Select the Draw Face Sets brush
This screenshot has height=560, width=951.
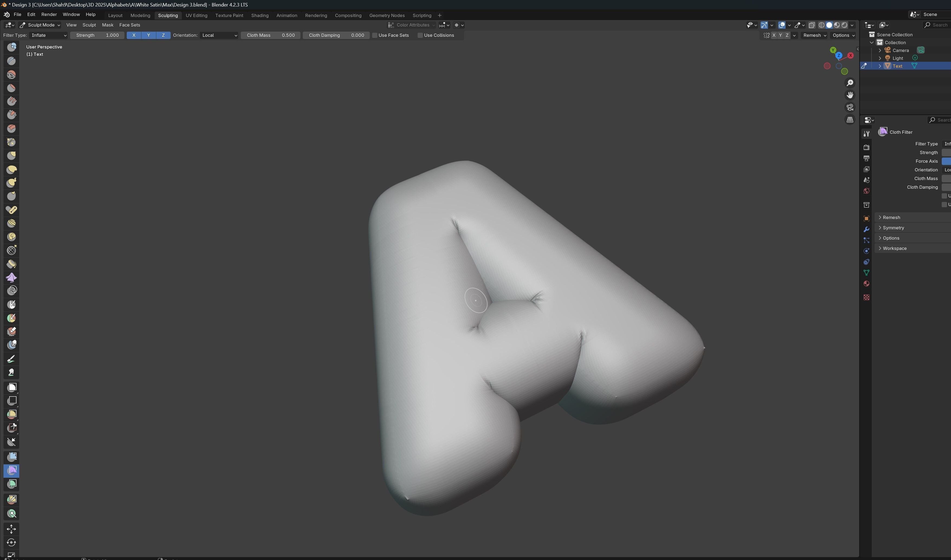(x=11, y=318)
